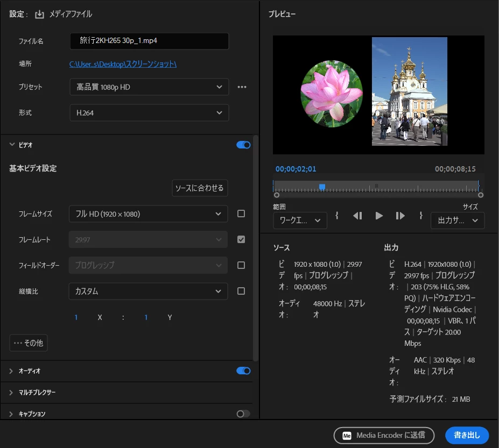Check フィールドオーダー match source checkbox
Image resolution: width=499 pixels, height=448 pixels.
pos(241,265)
